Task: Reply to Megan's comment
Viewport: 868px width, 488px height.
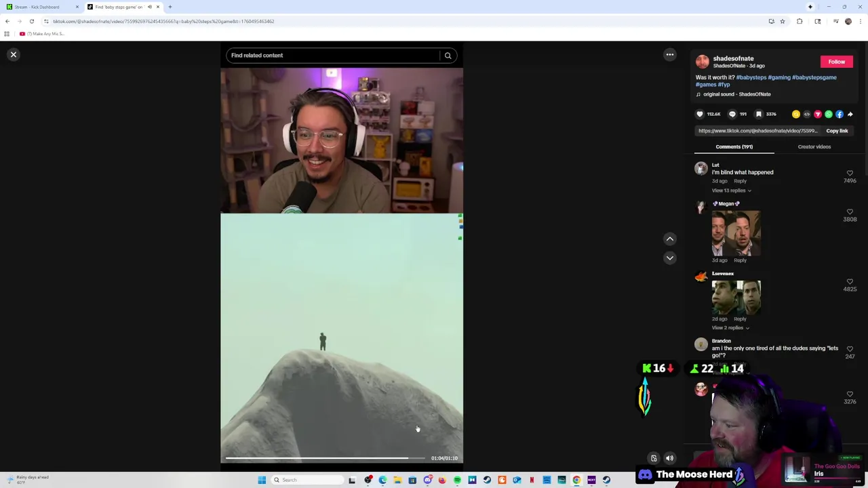Action: 740,260
